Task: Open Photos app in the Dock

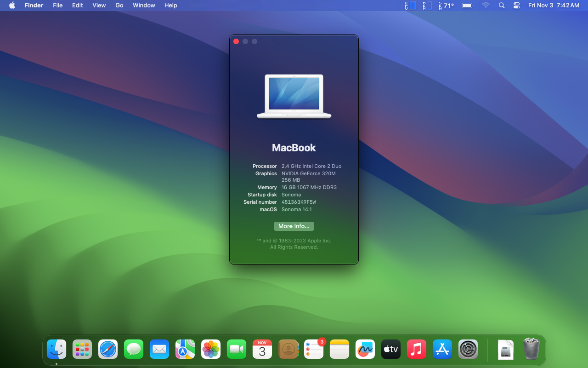Action: click(211, 350)
